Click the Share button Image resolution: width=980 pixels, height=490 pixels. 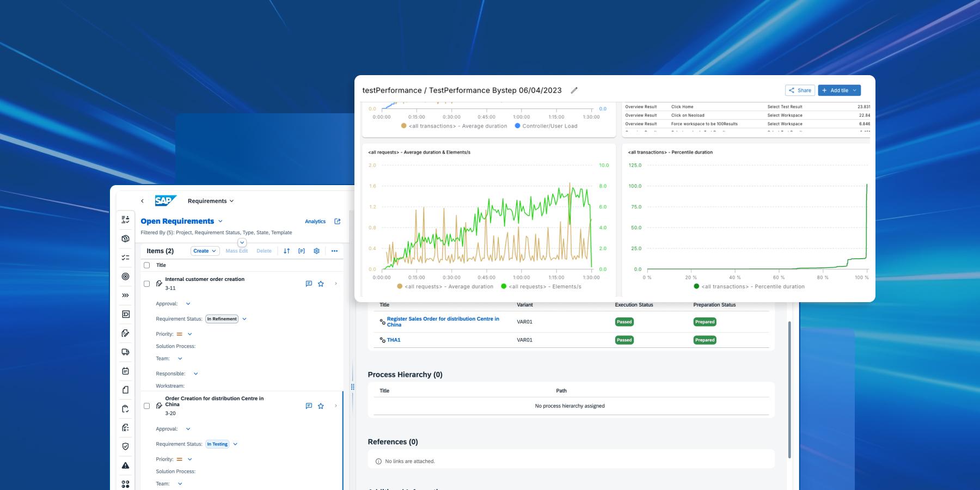(800, 90)
